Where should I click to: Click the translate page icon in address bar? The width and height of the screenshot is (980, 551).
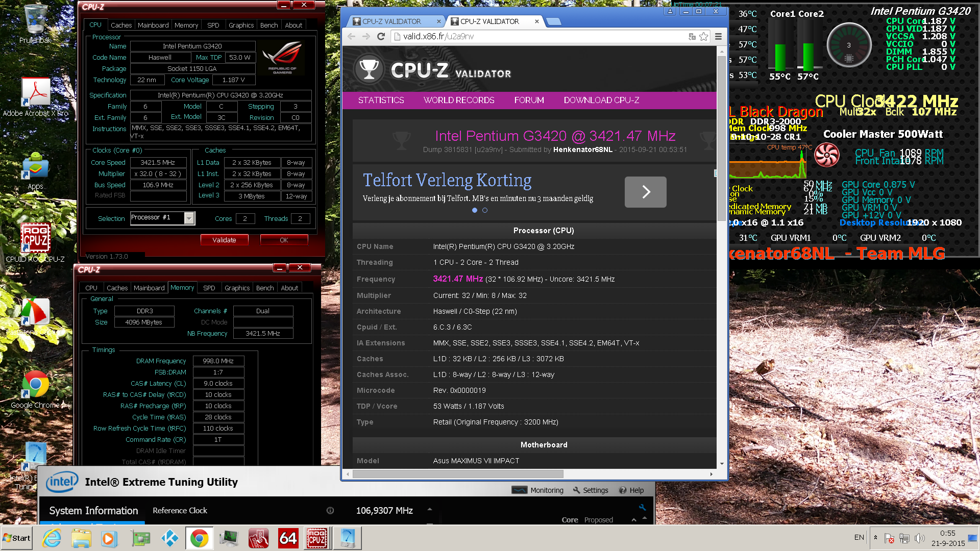tap(692, 36)
